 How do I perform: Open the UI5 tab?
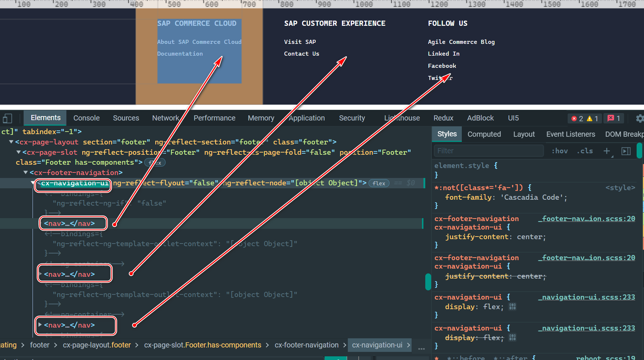513,118
